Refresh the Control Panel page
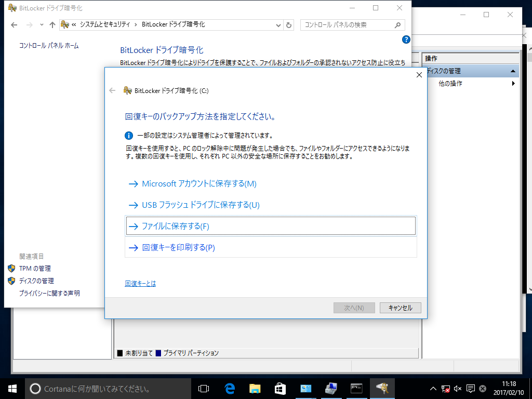 tap(289, 25)
